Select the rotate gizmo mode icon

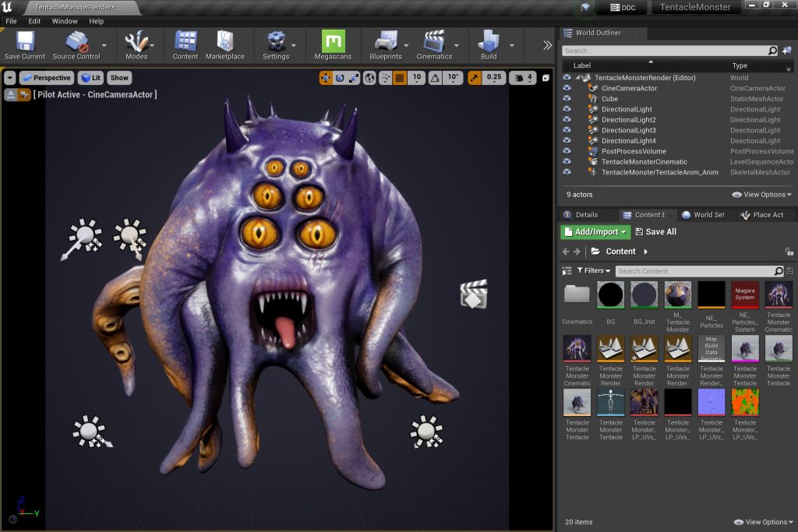click(x=340, y=78)
